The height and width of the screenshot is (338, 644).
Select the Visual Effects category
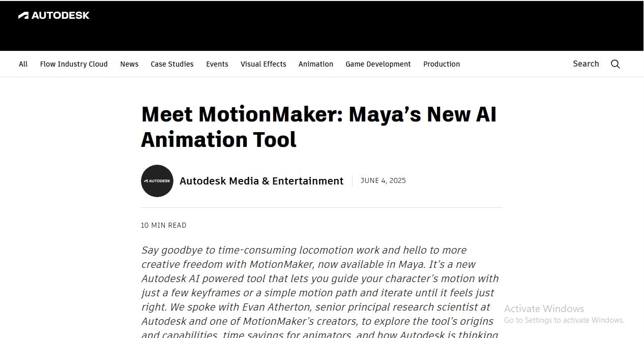coord(263,64)
